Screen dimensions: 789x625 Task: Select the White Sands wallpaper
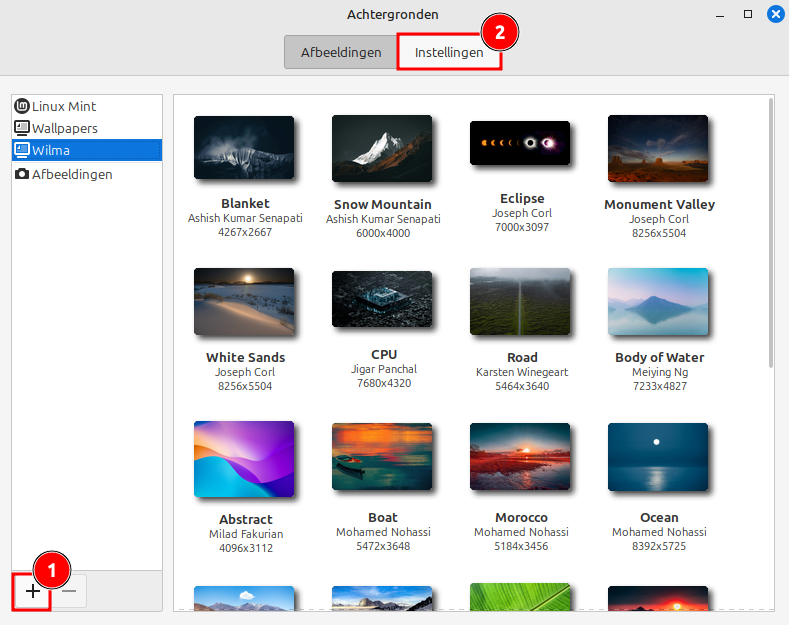pyautogui.click(x=244, y=301)
